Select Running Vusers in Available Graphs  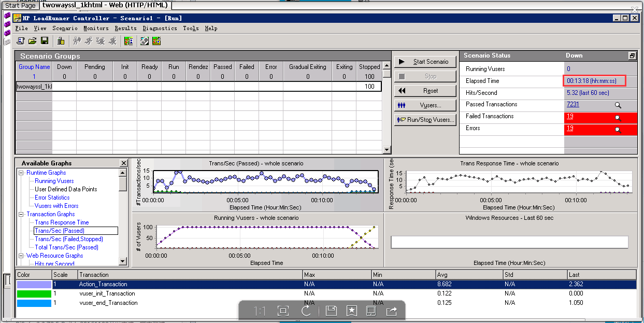(54, 181)
